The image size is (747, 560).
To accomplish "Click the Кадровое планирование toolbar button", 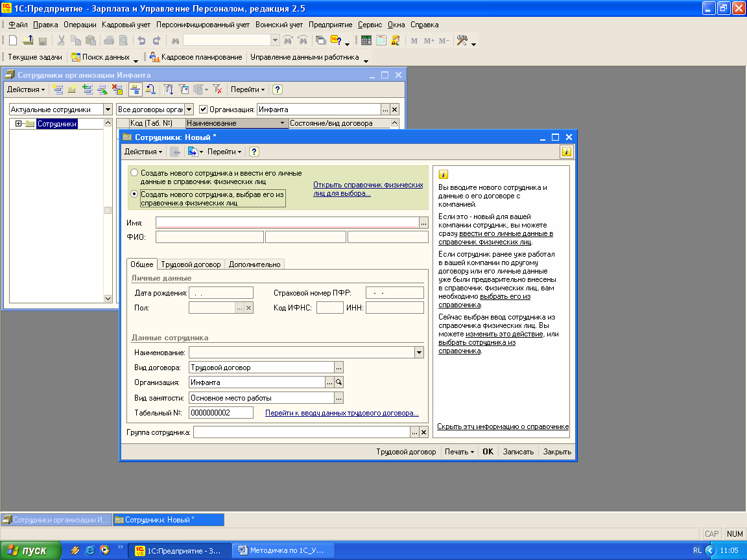I will click(196, 57).
